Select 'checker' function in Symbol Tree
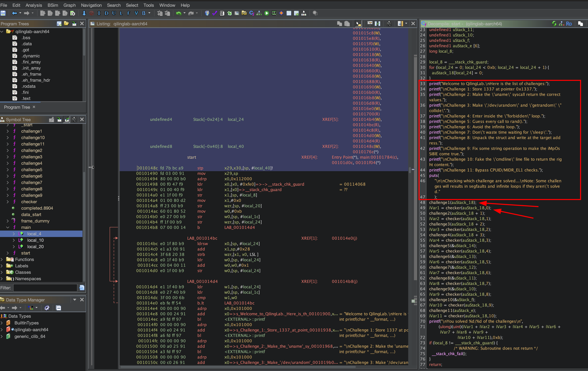 [29, 202]
